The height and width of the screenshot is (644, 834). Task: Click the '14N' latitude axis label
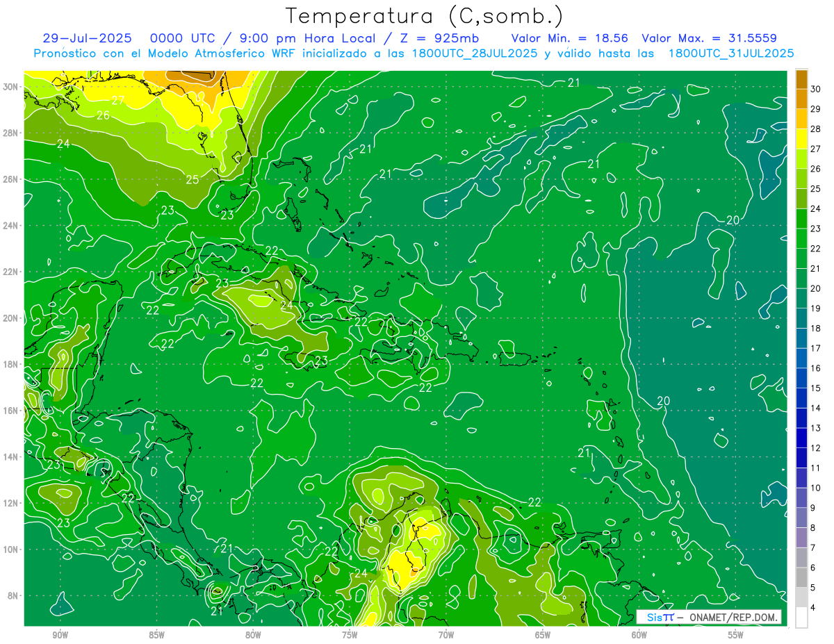tap(10, 457)
